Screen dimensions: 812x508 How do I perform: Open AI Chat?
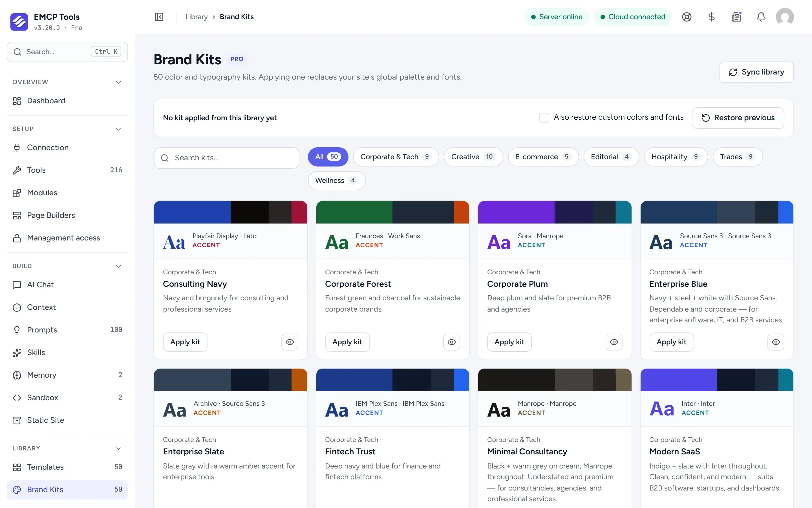[67, 284]
